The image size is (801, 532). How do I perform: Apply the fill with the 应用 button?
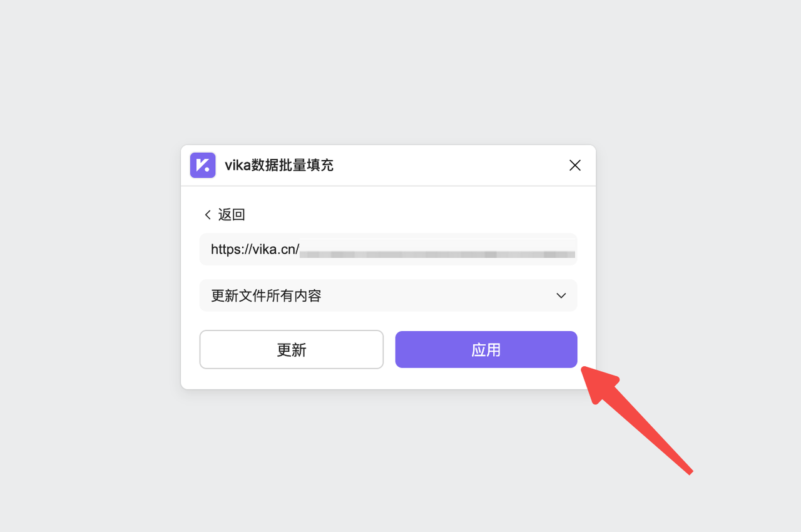(x=486, y=349)
